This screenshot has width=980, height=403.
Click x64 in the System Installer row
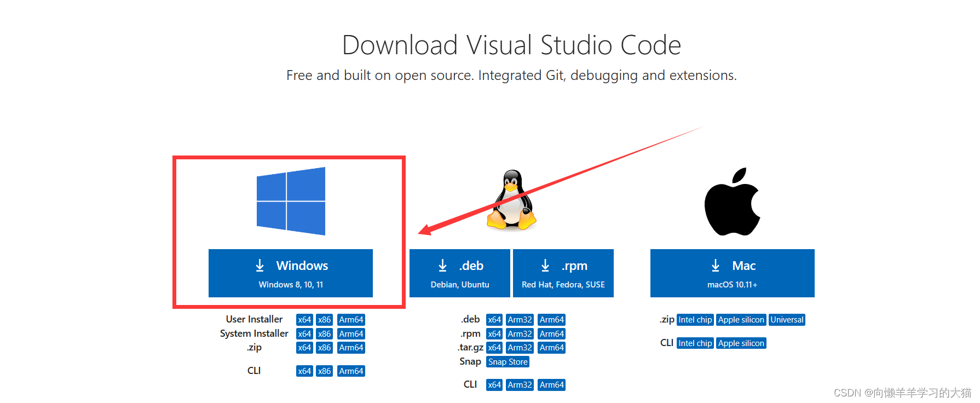pyautogui.click(x=304, y=334)
